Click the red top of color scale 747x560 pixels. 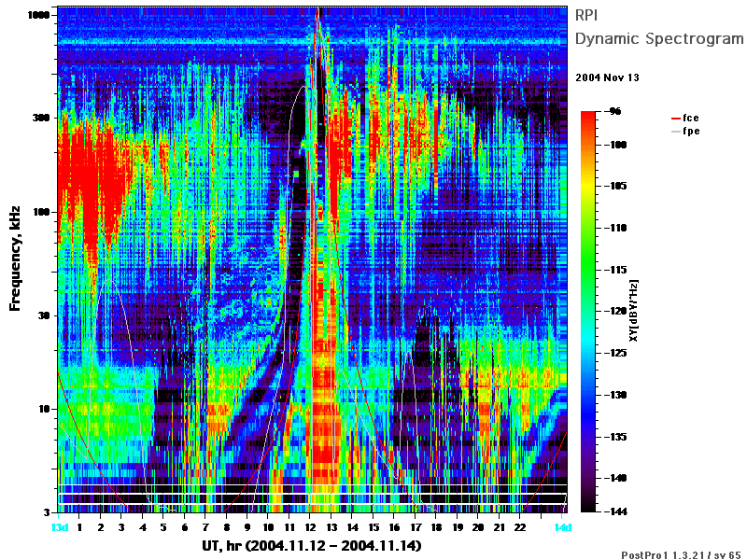[x=588, y=115]
